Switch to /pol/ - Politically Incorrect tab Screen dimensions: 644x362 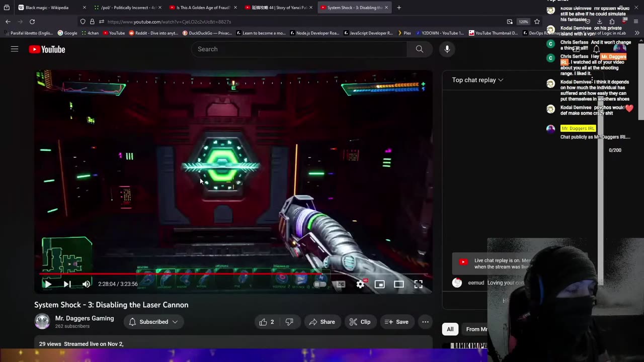click(x=128, y=8)
